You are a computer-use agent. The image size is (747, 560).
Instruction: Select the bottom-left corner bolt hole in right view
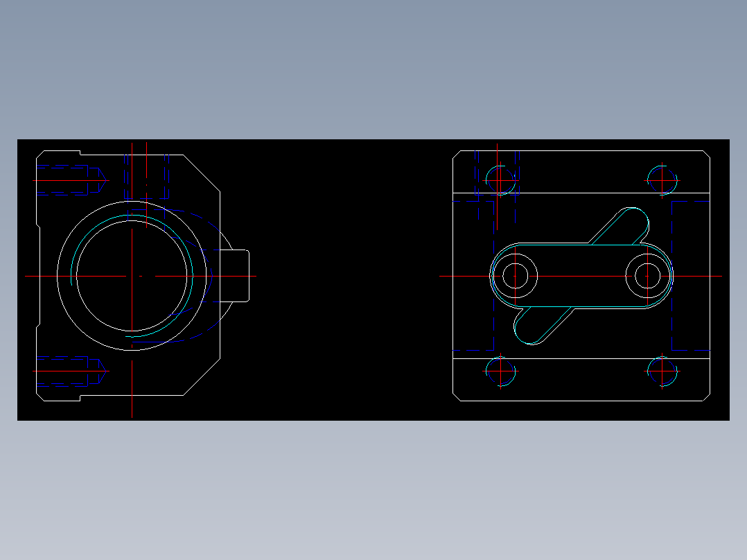[x=499, y=372]
